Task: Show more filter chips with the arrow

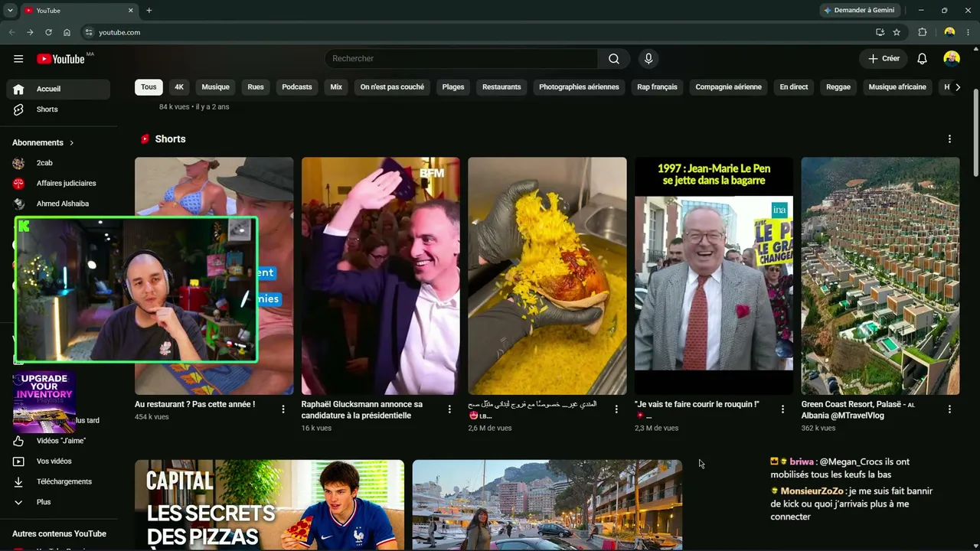Action: [x=958, y=87]
